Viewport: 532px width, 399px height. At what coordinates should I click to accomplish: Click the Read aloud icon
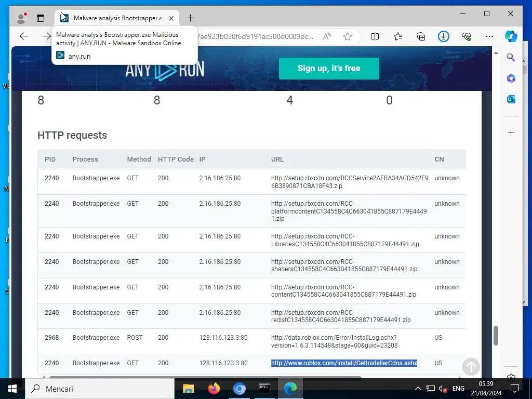click(x=327, y=36)
